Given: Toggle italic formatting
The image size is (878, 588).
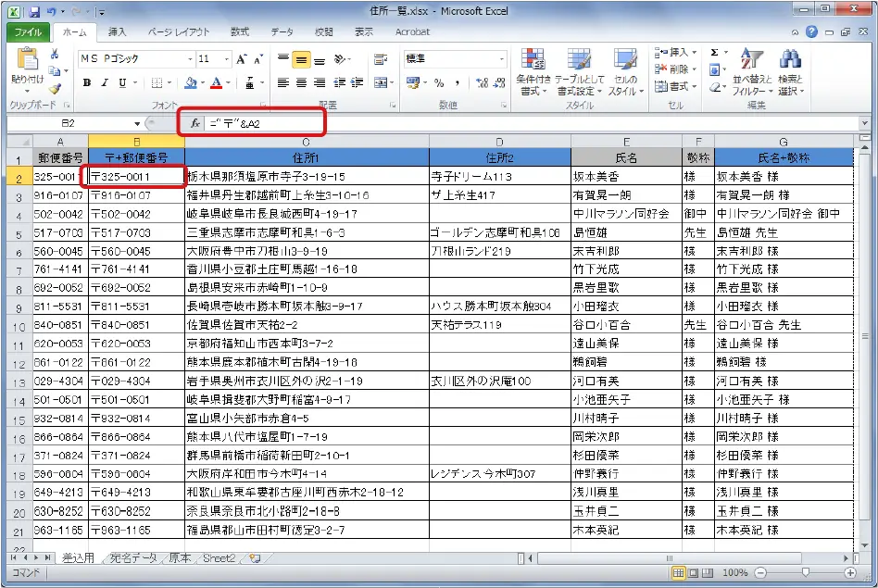Looking at the screenshot, I should pyautogui.click(x=105, y=83).
